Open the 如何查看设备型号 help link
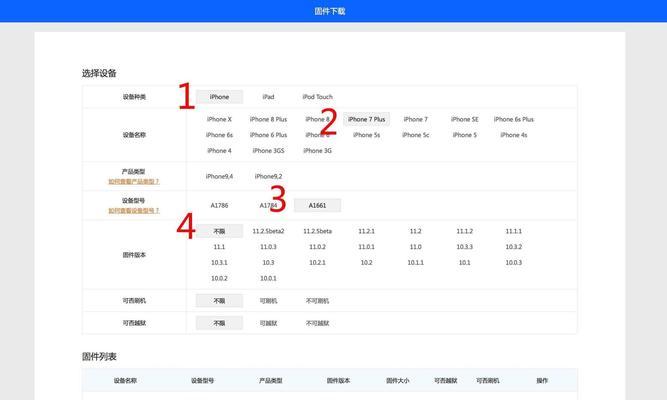This screenshot has height=400, width=667. pyautogui.click(x=134, y=211)
